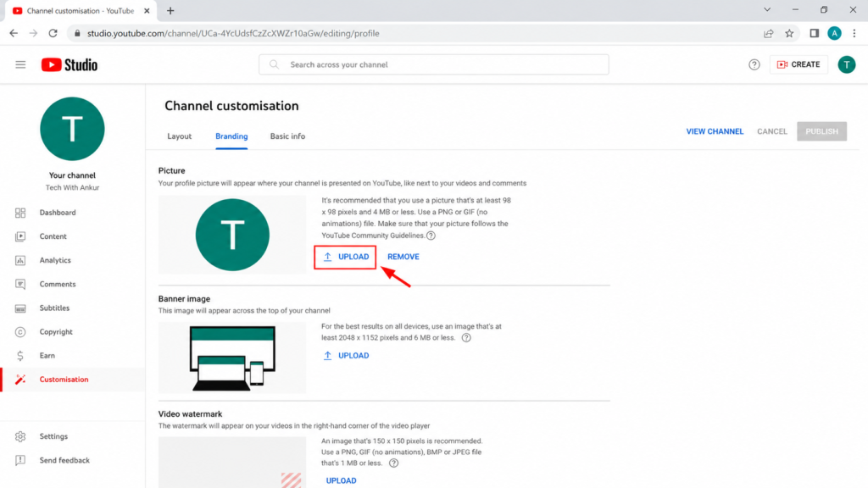Viewport: 868px width, 488px height.
Task: Click the Content video icon in sidebar
Action: pos(20,236)
